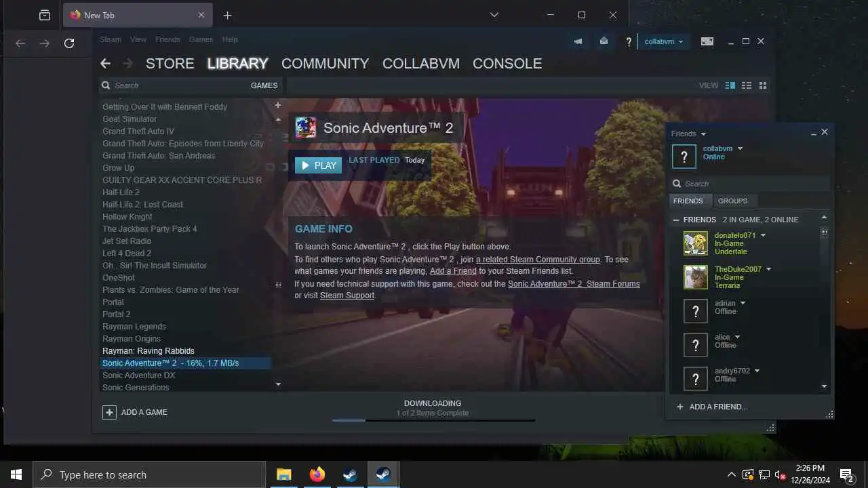Open donatelo071's friend options arrow
Viewport: 868px width, 488px height.
[x=763, y=235]
